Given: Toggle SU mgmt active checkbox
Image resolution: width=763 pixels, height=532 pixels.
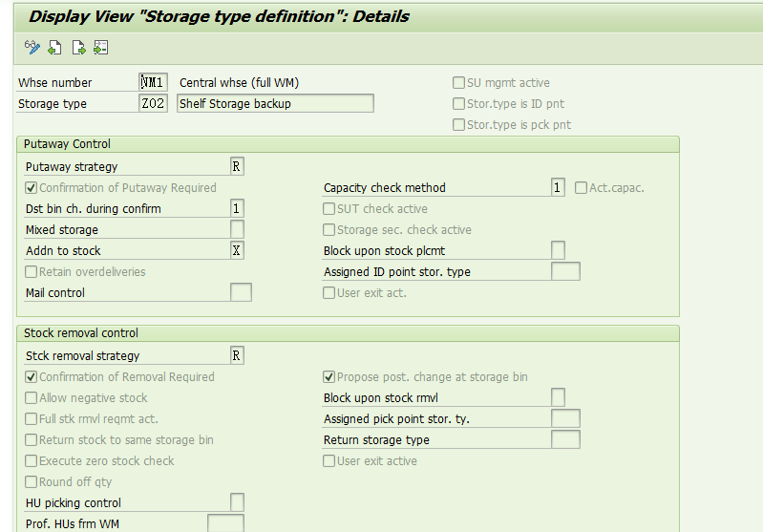Looking at the screenshot, I should pos(458,83).
